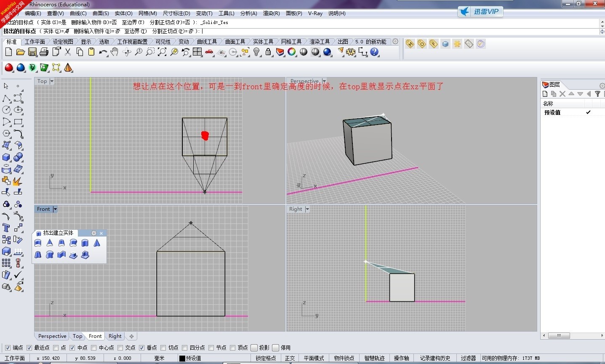Select the Circle tool in left sidebar
The width and height of the screenshot is (605, 364).
6,110
